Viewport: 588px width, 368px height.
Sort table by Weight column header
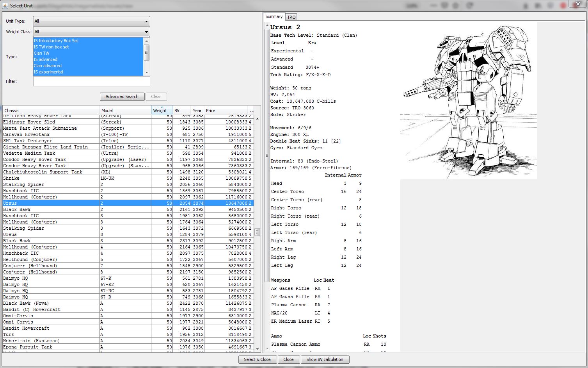[162, 111]
